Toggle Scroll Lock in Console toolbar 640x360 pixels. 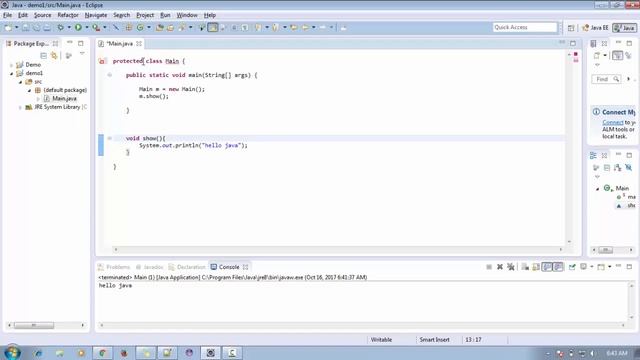(x=536, y=267)
